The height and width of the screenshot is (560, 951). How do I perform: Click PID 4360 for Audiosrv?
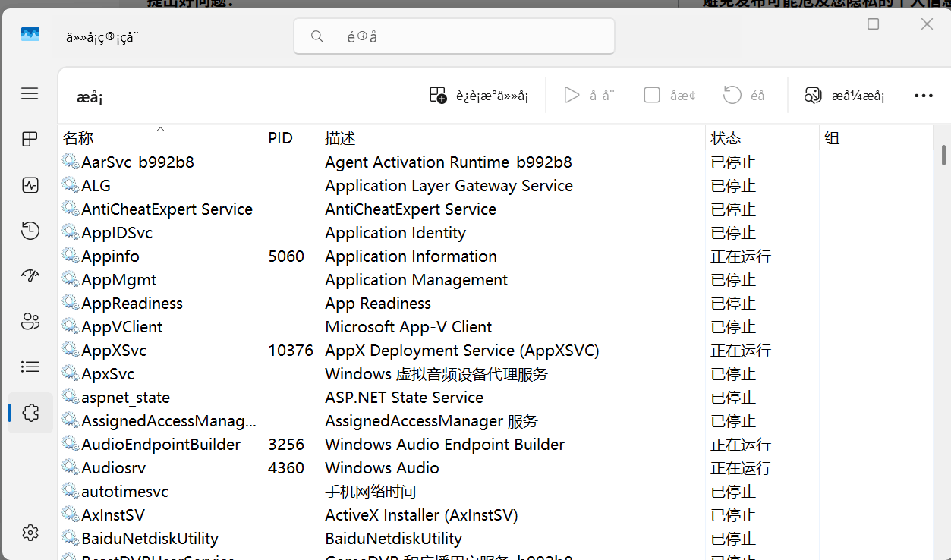(286, 468)
